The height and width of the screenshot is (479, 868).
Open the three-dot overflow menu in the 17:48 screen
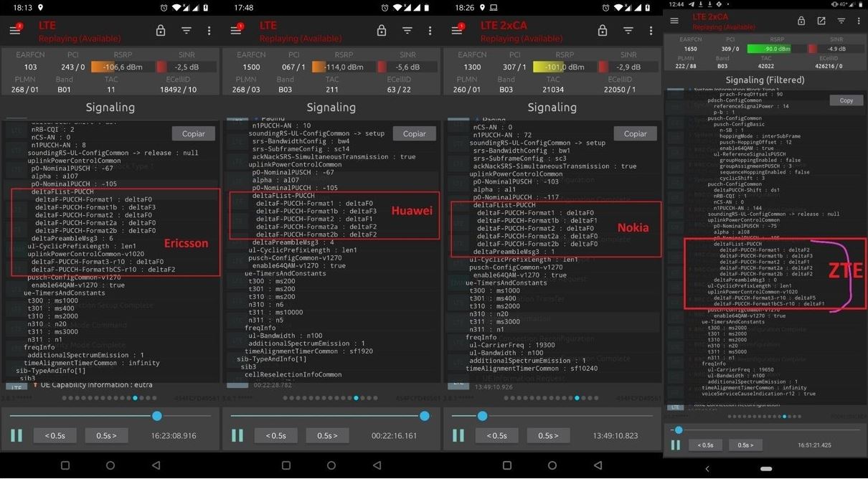click(x=430, y=31)
